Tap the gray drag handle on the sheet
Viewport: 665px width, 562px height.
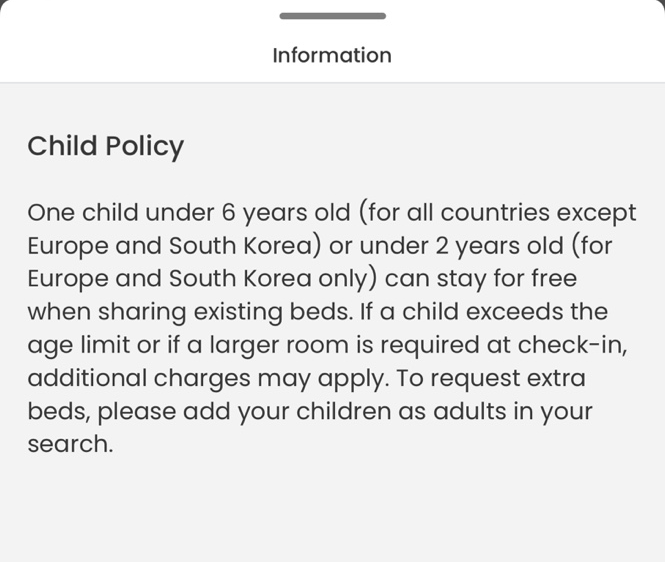pos(332,16)
